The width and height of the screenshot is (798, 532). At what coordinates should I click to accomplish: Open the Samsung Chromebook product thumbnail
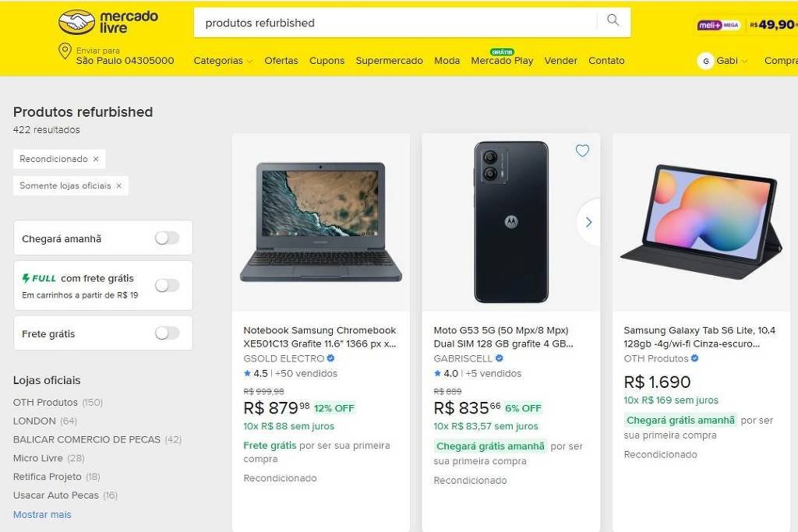pyautogui.click(x=321, y=222)
